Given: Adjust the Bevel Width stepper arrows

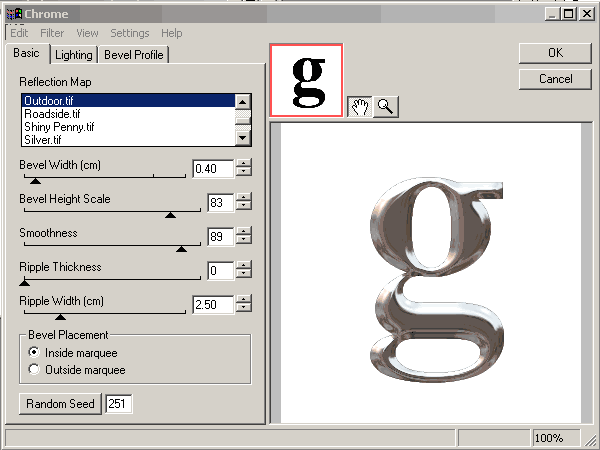Looking at the screenshot, I should [x=244, y=169].
